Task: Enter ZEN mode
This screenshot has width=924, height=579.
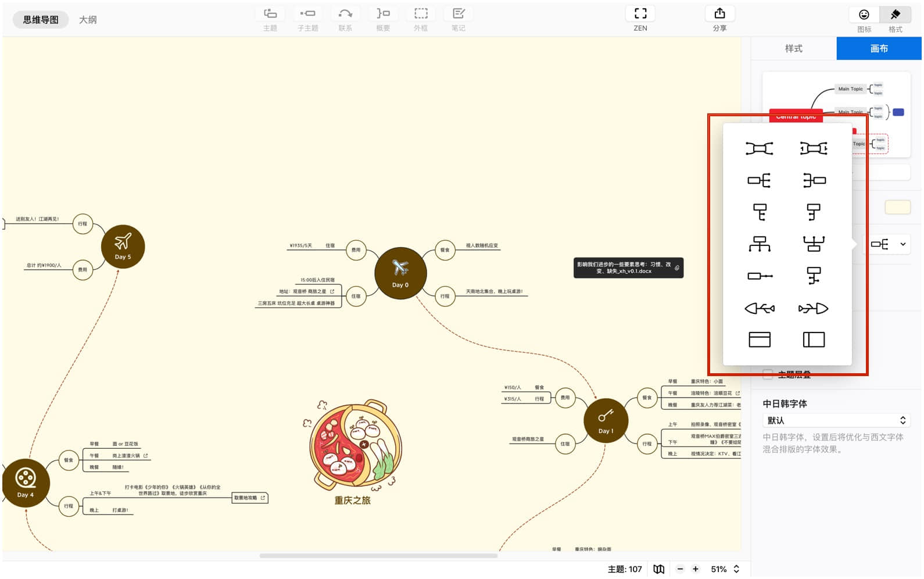Action: click(640, 19)
